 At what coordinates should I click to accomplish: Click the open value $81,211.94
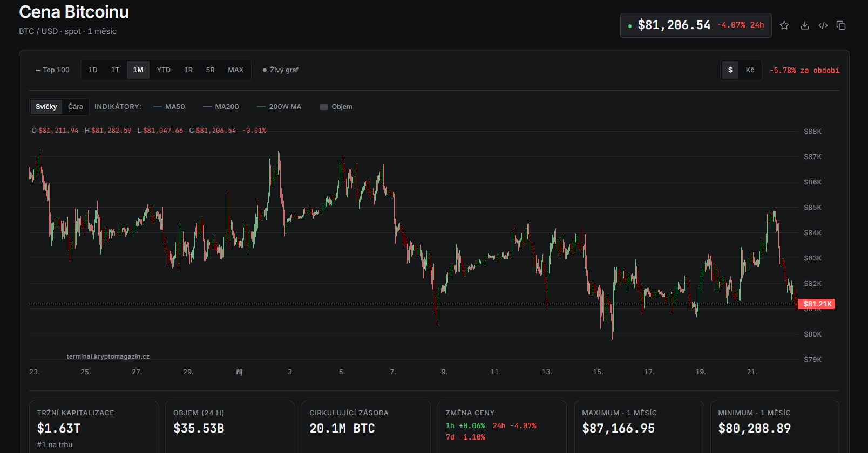[58, 131]
